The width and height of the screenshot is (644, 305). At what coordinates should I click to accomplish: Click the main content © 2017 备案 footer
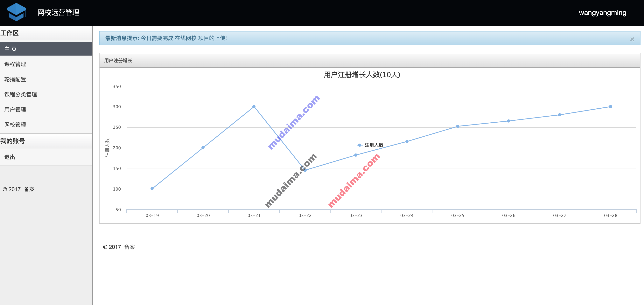click(x=119, y=247)
